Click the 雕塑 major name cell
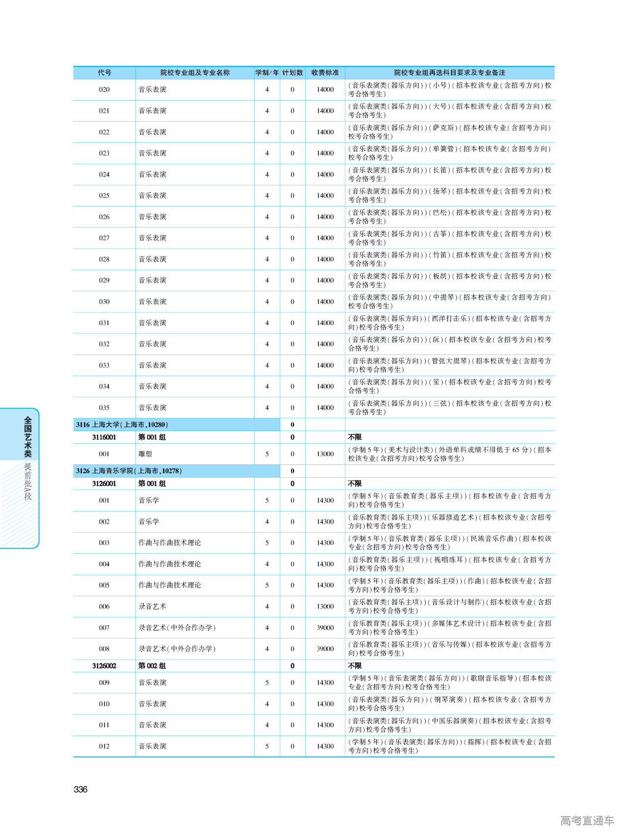The width and height of the screenshot is (628, 840). pyautogui.click(x=145, y=454)
